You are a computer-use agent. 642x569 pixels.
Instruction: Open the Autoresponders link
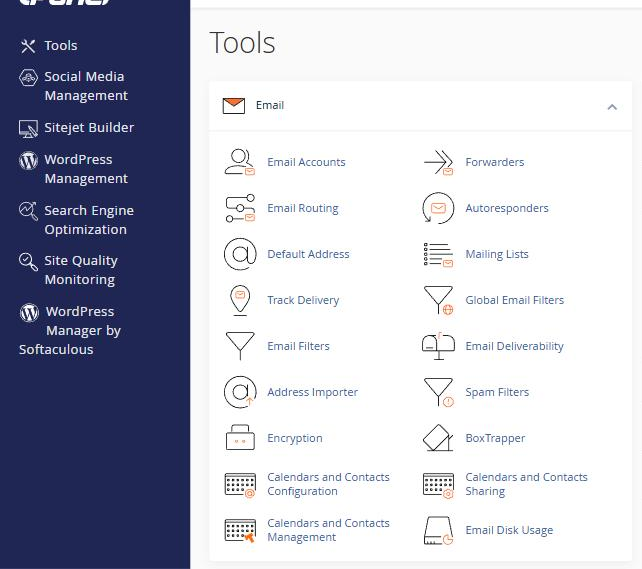(x=507, y=208)
